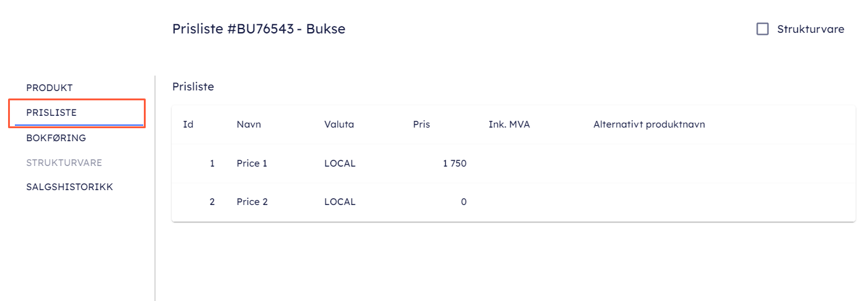The height and width of the screenshot is (301, 868).
Task: Click LOCAL currency in Price 2 row
Action: tap(340, 202)
